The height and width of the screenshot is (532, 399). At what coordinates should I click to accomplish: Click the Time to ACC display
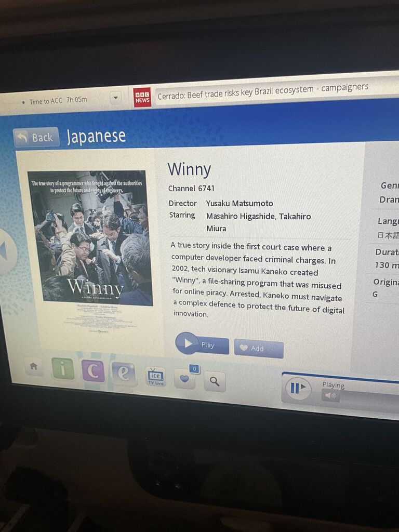coord(58,101)
